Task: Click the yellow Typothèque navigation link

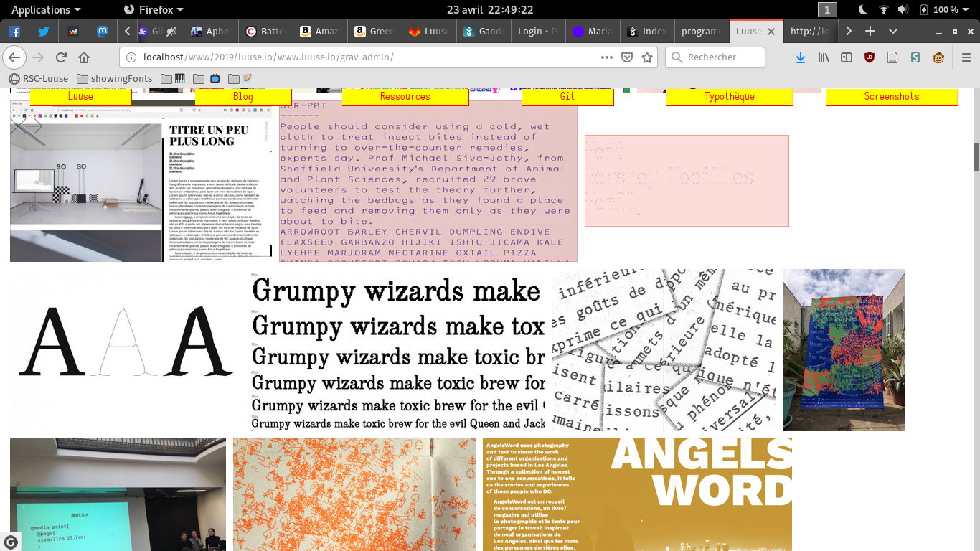Action: pyautogui.click(x=729, y=96)
